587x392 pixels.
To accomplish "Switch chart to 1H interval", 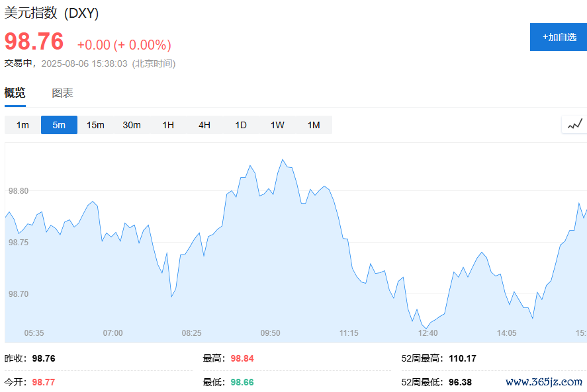I will tap(168, 125).
